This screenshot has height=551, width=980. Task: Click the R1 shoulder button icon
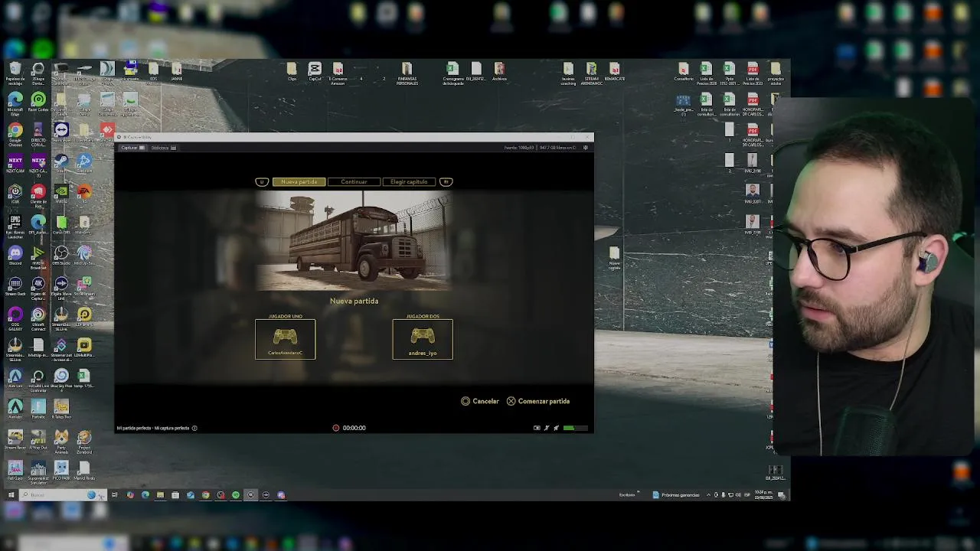point(446,182)
